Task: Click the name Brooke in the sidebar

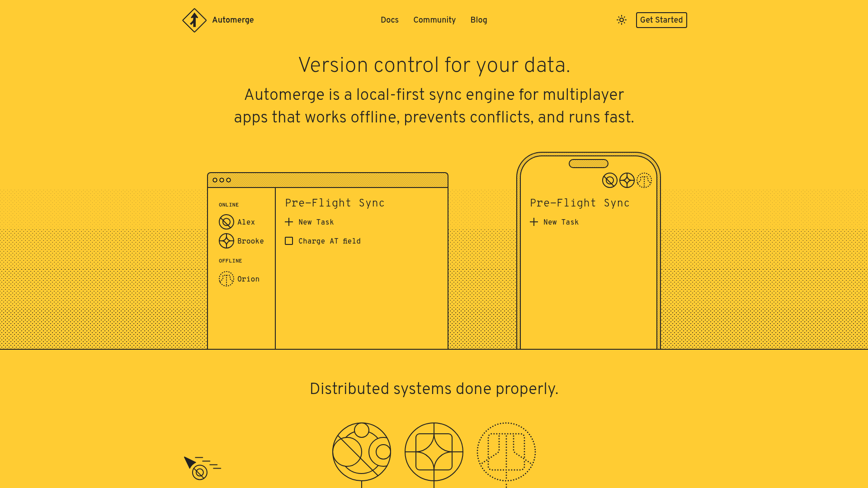Action: click(x=250, y=241)
